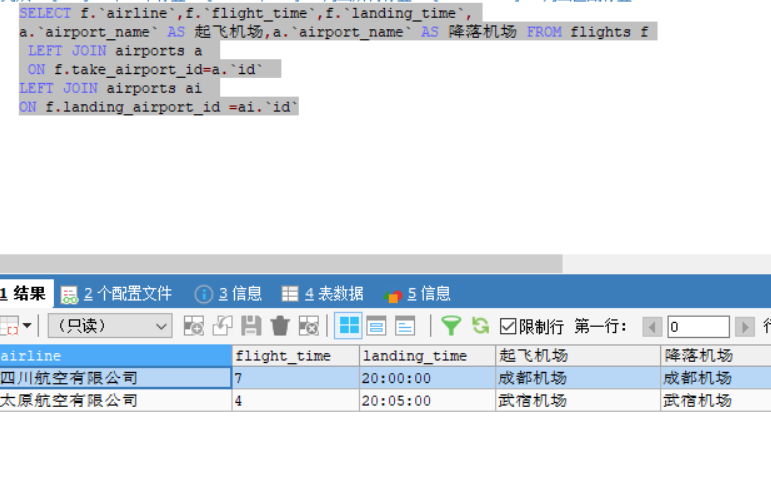Click the 降落机场 column header
Image resolution: width=771 pixels, height=495 pixels.
pos(716,355)
